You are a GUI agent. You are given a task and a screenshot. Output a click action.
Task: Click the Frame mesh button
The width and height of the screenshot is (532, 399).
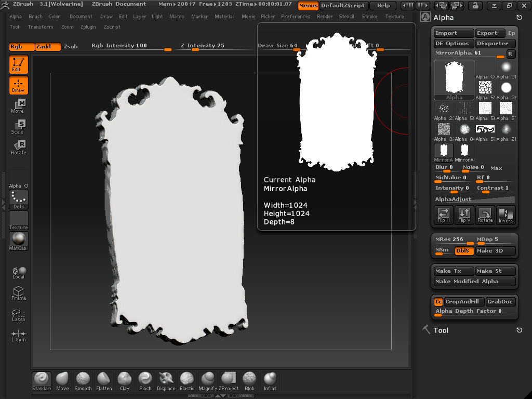(18, 294)
